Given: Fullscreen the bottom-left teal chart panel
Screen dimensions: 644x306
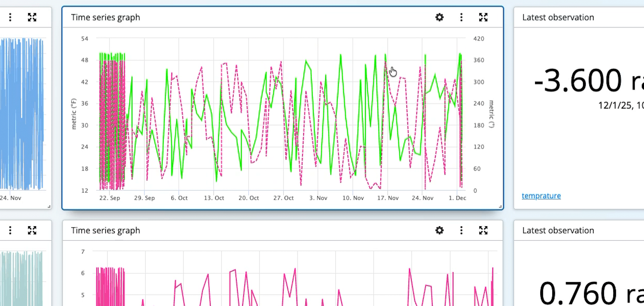Looking at the screenshot, I should (32, 230).
